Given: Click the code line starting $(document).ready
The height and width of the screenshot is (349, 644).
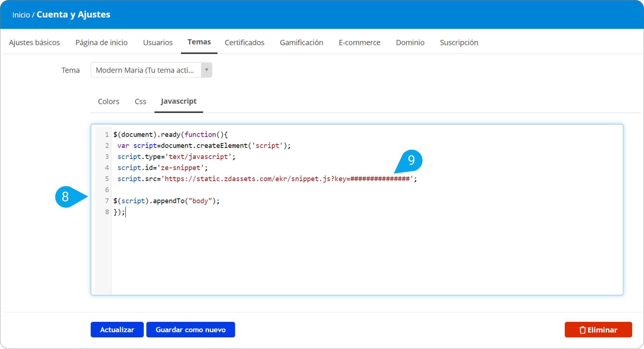Looking at the screenshot, I should (170, 135).
